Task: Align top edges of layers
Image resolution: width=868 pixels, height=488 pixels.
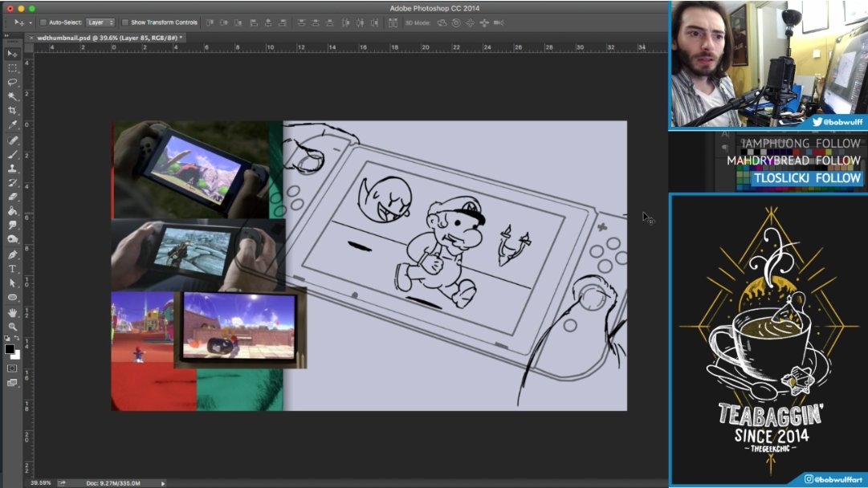Action: tap(210, 22)
